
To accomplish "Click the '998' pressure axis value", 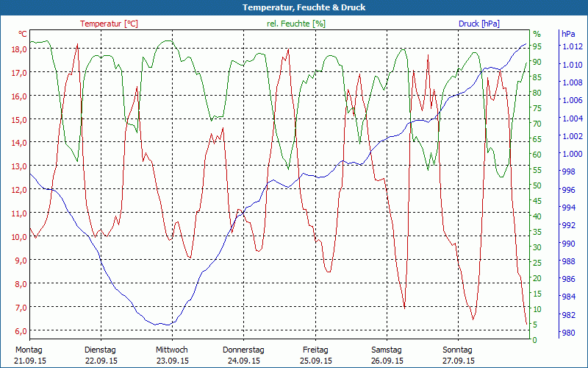I will (567, 171).
